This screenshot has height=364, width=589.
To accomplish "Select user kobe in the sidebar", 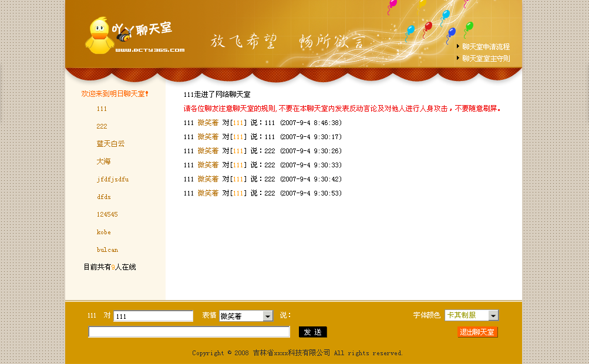I will [104, 232].
